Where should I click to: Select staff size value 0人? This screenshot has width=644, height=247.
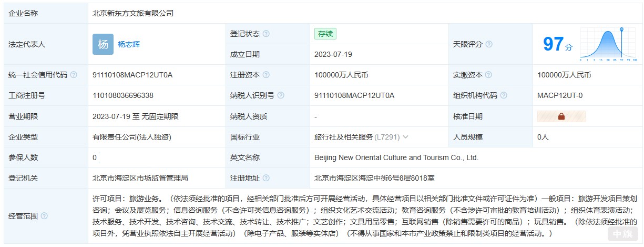543,137
